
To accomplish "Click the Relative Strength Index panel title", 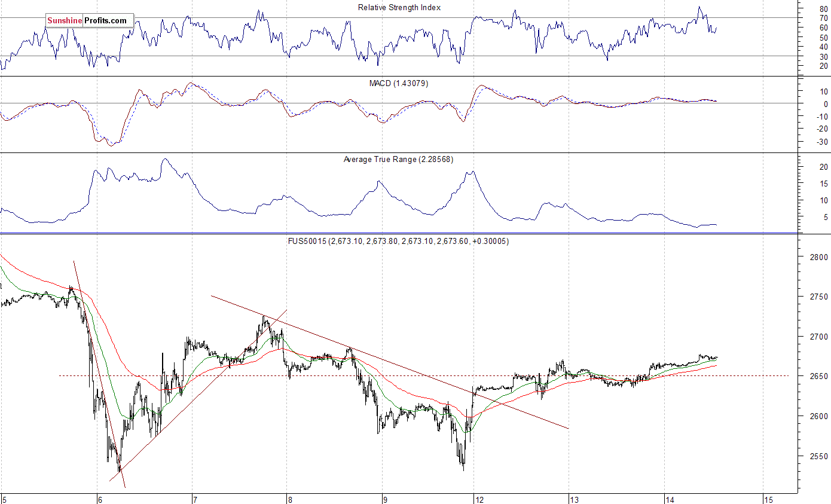I will pyautogui.click(x=399, y=7).
